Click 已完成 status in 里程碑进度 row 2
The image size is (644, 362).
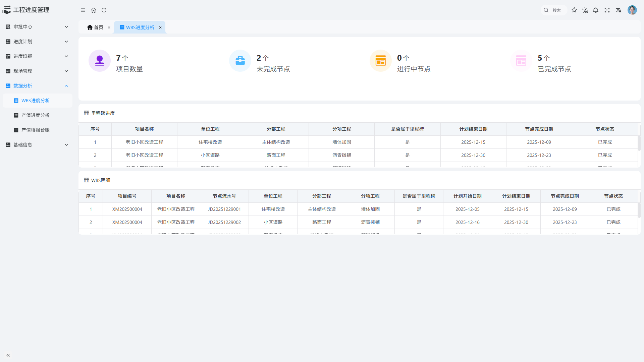pyautogui.click(x=605, y=155)
